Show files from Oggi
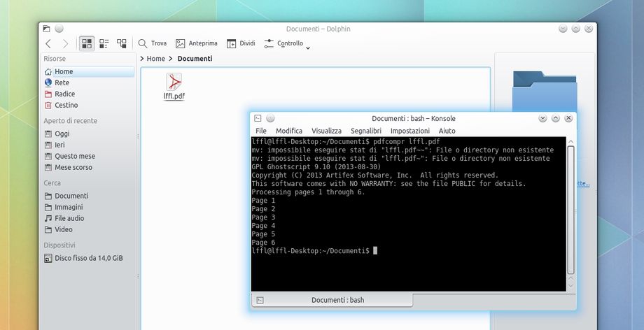The height and width of the screenshot is (330, 644). (x=89, y=134)
